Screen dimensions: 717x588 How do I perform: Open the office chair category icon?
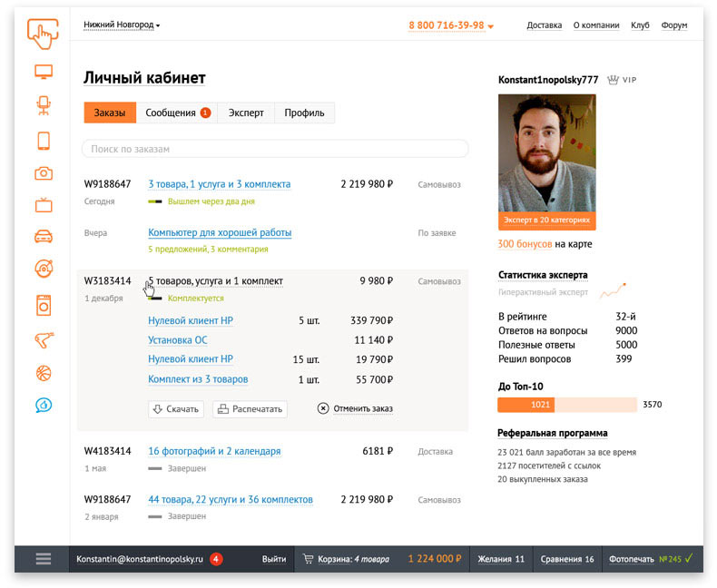click(43, 105)
